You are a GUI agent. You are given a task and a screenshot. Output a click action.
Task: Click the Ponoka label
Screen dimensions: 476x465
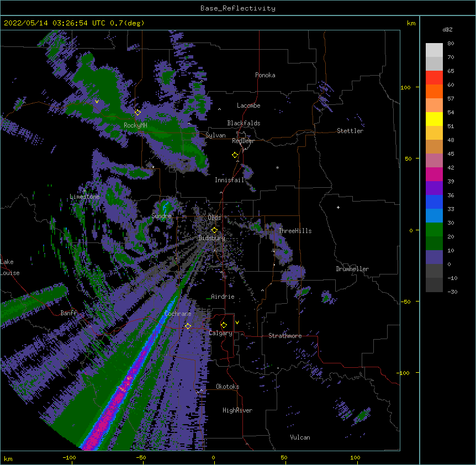pyautogui.click(x=265, y=75)
